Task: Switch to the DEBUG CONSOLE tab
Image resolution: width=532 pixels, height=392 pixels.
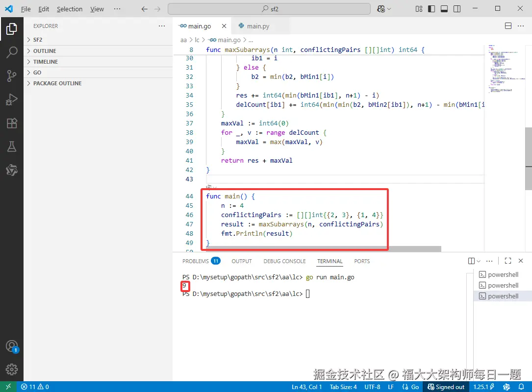Action: [x=284, y=261]
